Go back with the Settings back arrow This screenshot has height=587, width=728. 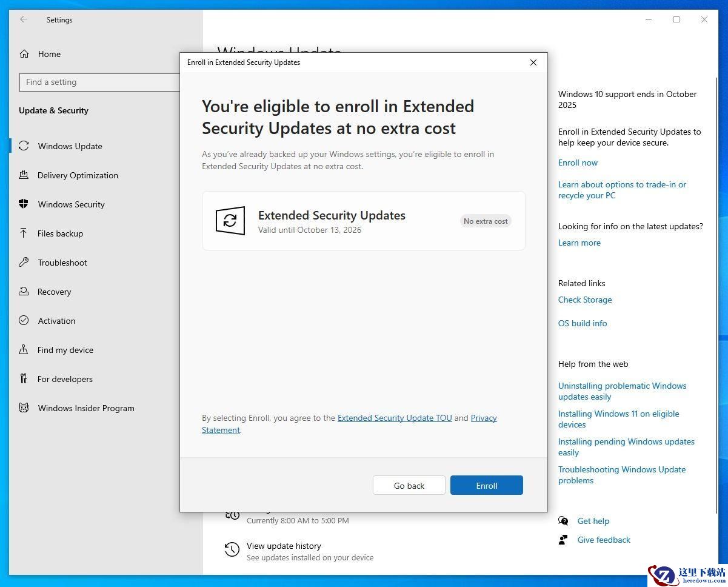point(24,19)
